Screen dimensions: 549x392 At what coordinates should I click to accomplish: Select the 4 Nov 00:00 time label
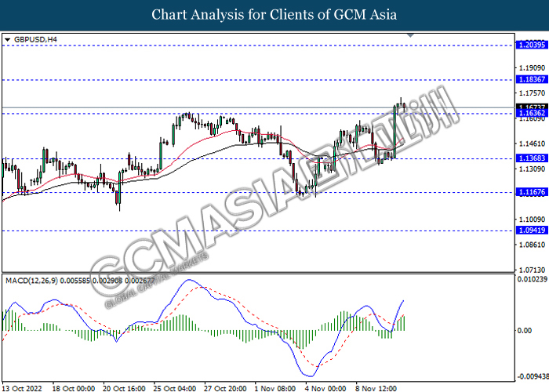(325, 387)
